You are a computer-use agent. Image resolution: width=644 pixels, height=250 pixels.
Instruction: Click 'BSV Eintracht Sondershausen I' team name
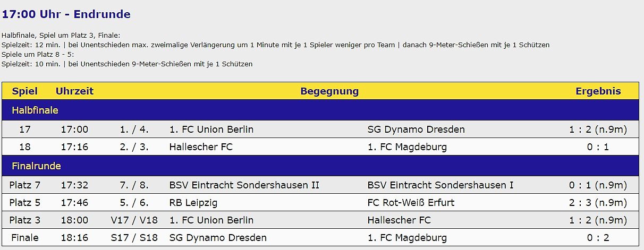point(440,185)
